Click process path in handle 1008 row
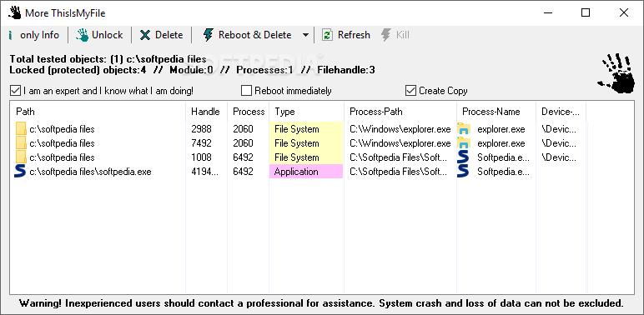The image size is (644, 315). (x=399, y=157)
